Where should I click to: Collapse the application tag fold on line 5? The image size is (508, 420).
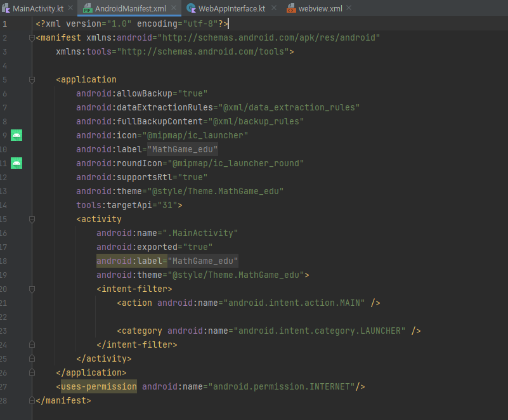coord(32,80)
